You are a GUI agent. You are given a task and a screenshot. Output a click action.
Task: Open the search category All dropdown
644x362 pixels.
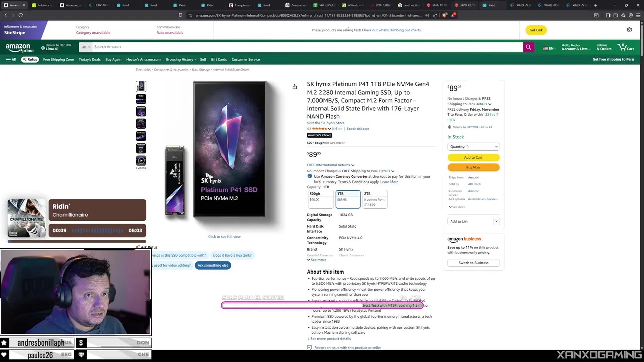tap(86, 47)
